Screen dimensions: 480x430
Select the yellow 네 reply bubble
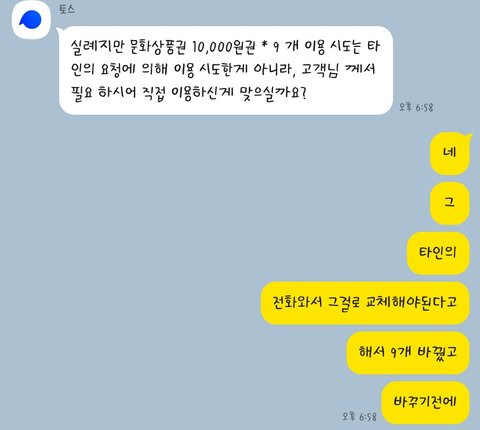click(450, 153)
